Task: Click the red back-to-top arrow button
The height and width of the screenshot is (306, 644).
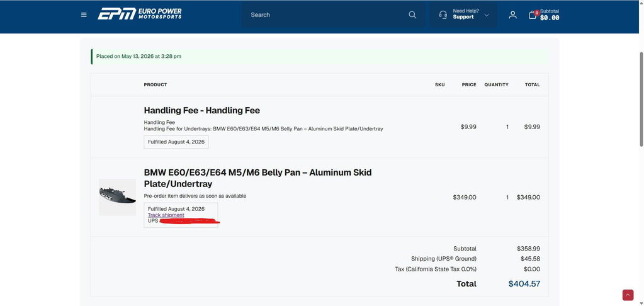Action: (628, 295)
